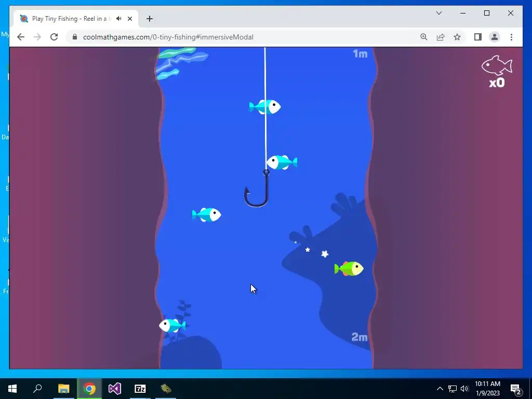Viewport: 532px width, 399px height.
Task: Click the 1m depth marker
Action: pos(361,54)
